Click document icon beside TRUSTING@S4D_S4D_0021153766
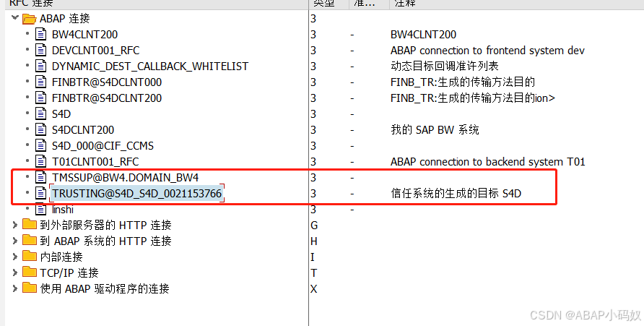The width and height of the screenshot is (644, 326). (x=40, y=193)
